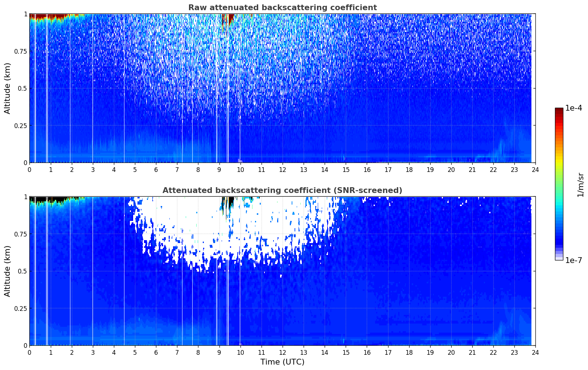The image size is (588, 370).
Task: Select the "1/m/sr" colorbar unit label
Action: click(580, 184)
